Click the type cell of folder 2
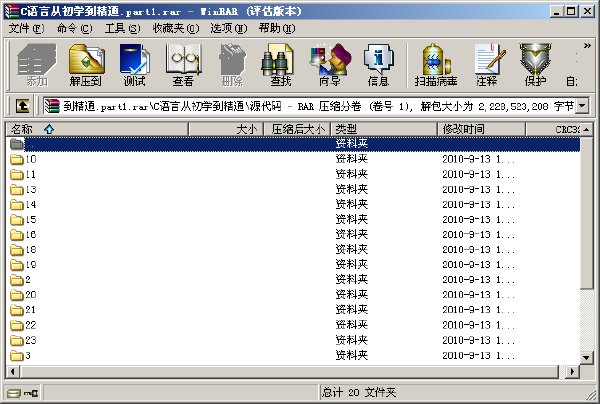This screenshot has width=600, height=404. tap(352, 280)
